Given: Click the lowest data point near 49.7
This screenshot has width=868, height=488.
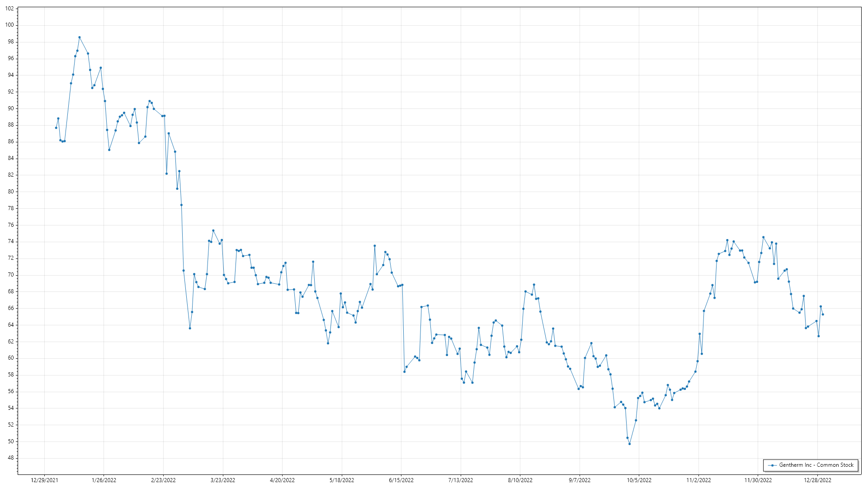Looking at the screenshot, I should click(x=629, y=444).
